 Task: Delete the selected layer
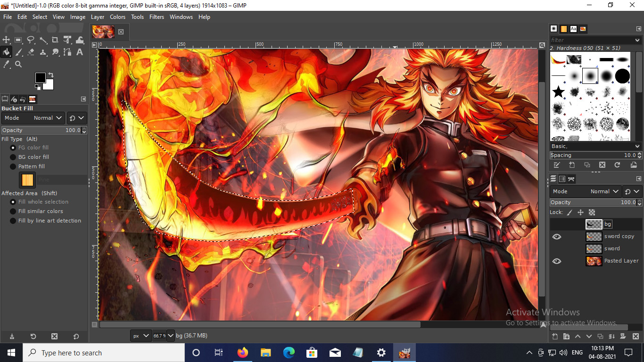click(x=636, y=336)
